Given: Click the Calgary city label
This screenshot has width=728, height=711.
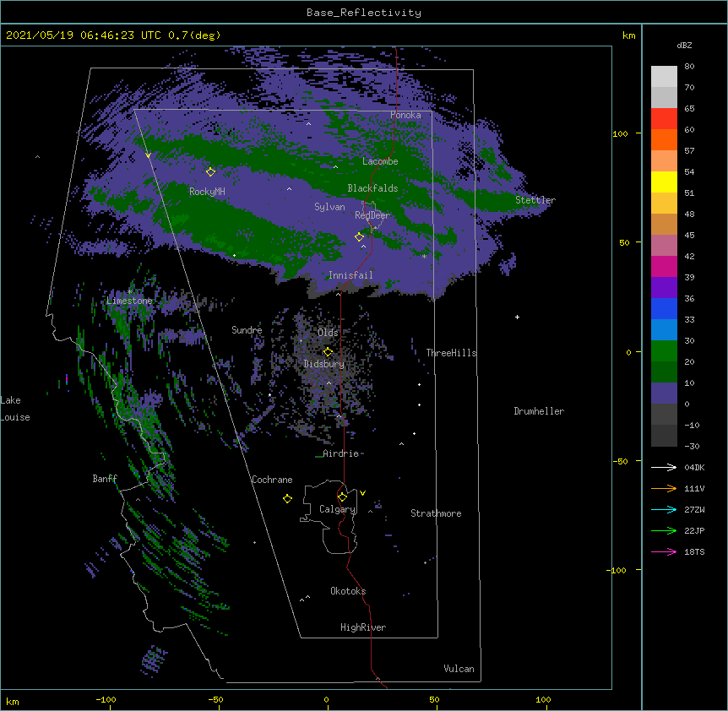Looking at the screenshot, I should [x=337, y=509].
